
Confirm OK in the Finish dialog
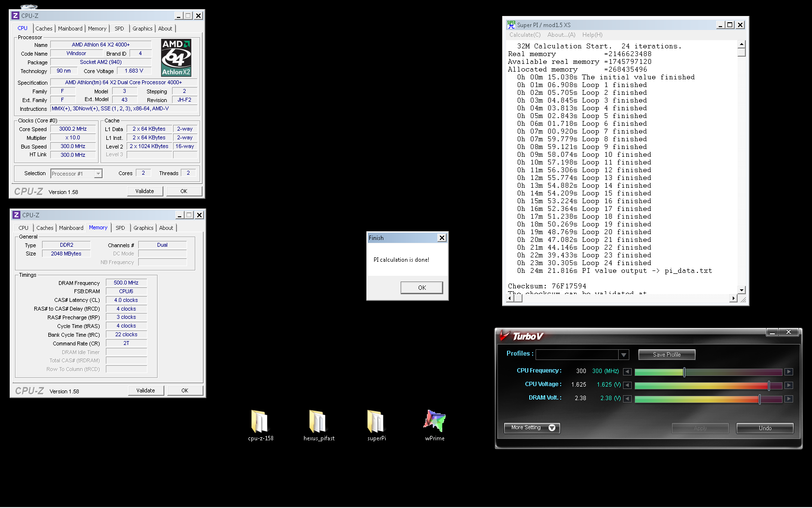point(421,287)
